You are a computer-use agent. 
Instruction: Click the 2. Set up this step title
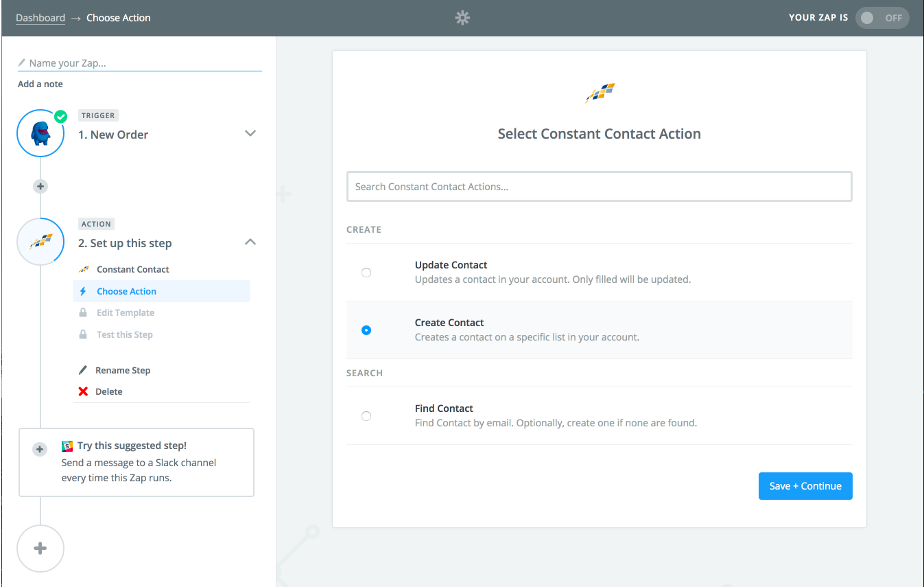pos(125,243)
